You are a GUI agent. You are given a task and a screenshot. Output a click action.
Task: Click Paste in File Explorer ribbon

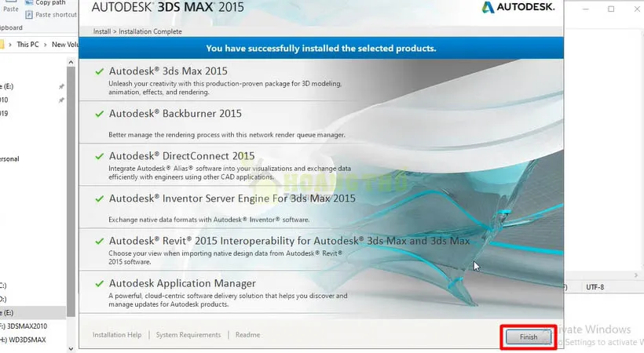point(11,9)
